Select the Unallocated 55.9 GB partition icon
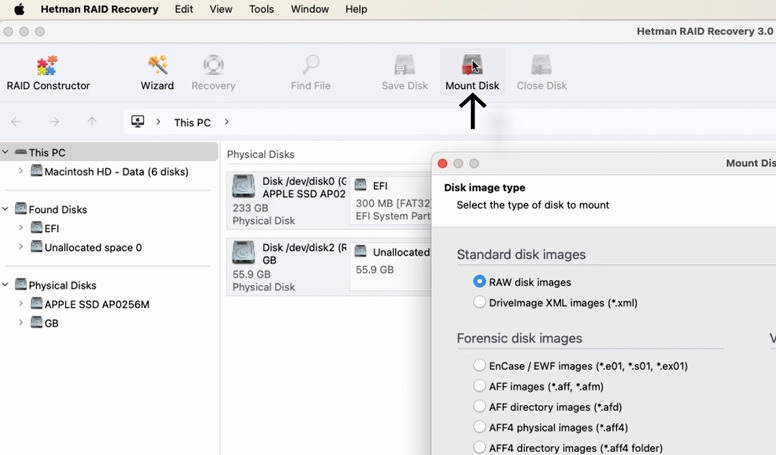 (361, 251)
